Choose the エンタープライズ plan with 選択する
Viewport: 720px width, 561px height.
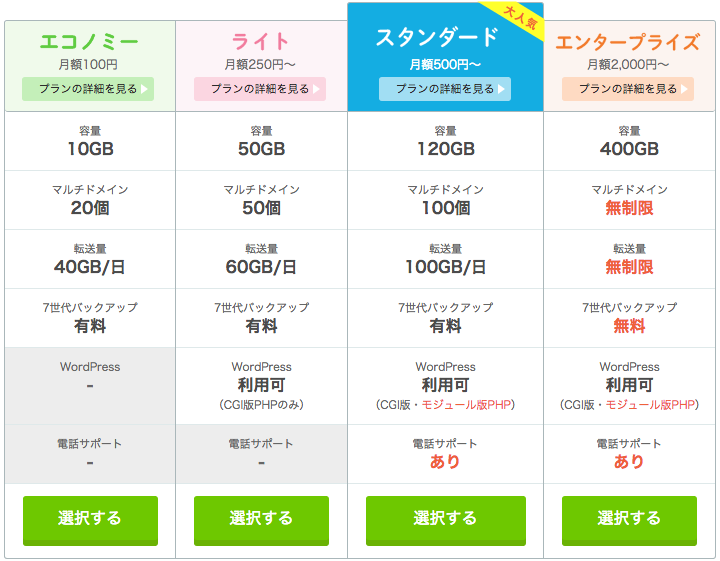point(630,521)
